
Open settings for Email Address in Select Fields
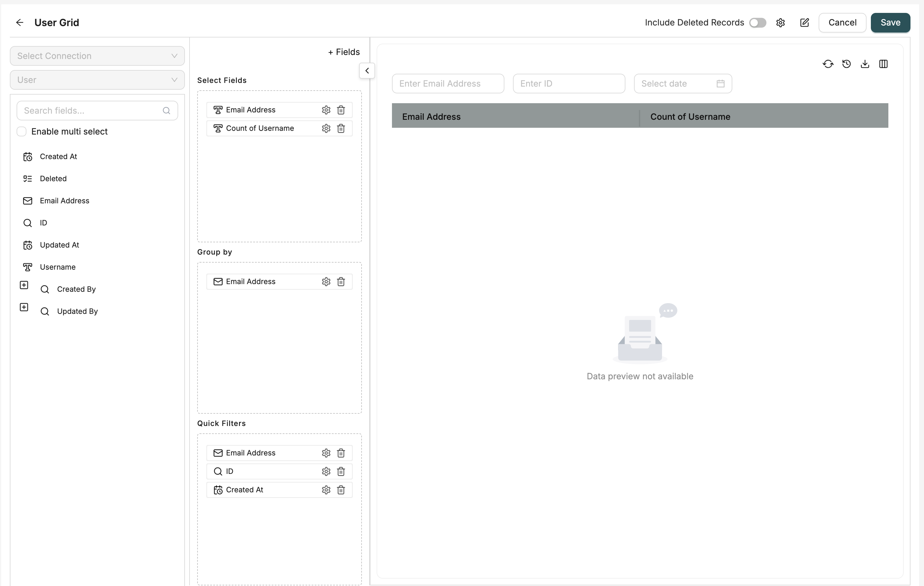[x=326, y=110]
